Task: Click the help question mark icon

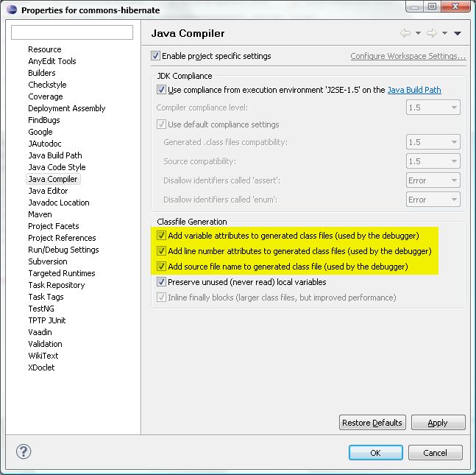Action: point(24,451)
